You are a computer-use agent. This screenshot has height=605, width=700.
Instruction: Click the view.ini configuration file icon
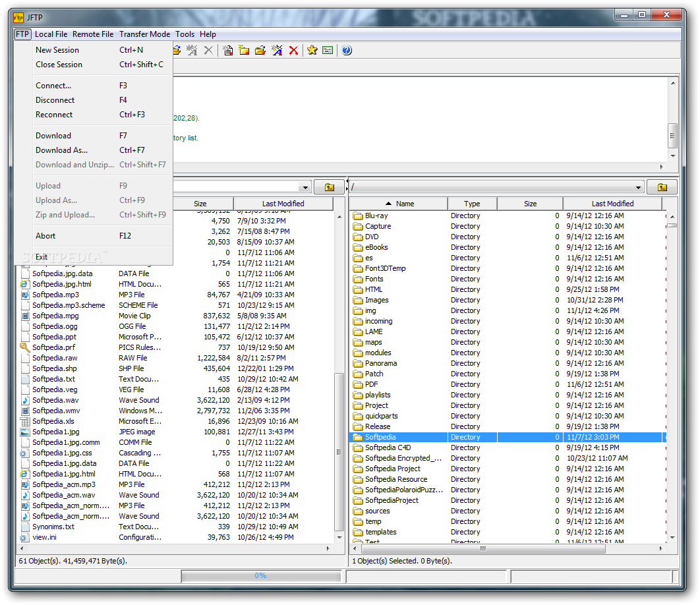coord(26,537)
